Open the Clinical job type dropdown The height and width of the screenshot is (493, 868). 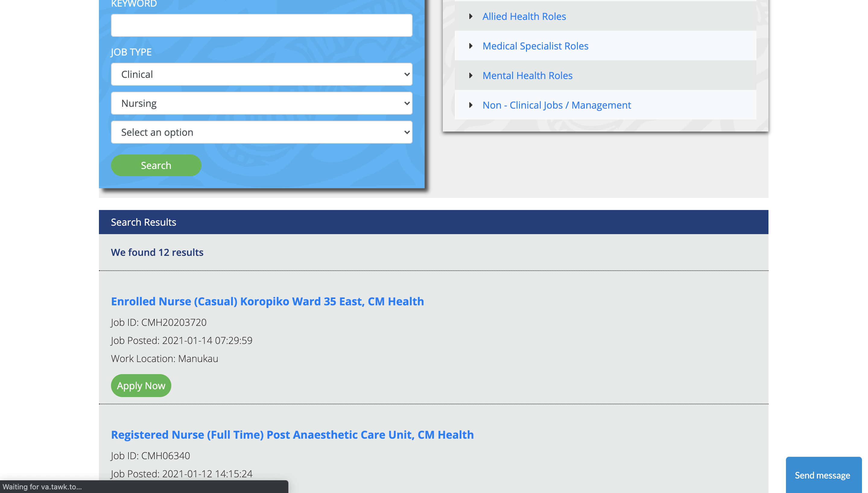pos(261,74)
